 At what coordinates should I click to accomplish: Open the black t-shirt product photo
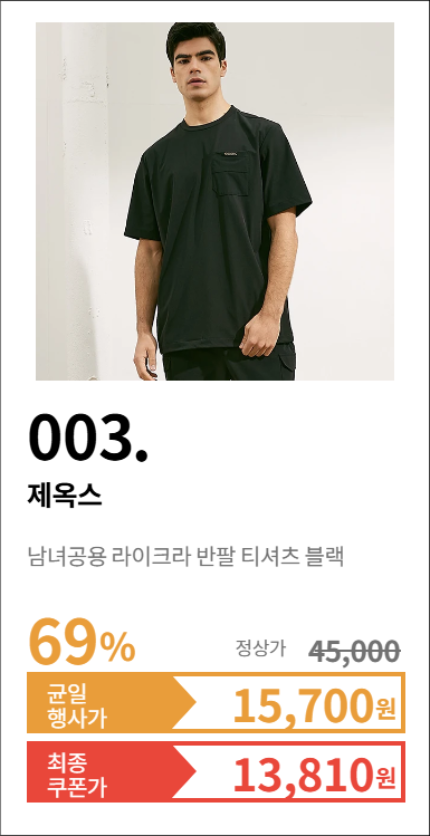pos(215,201)
